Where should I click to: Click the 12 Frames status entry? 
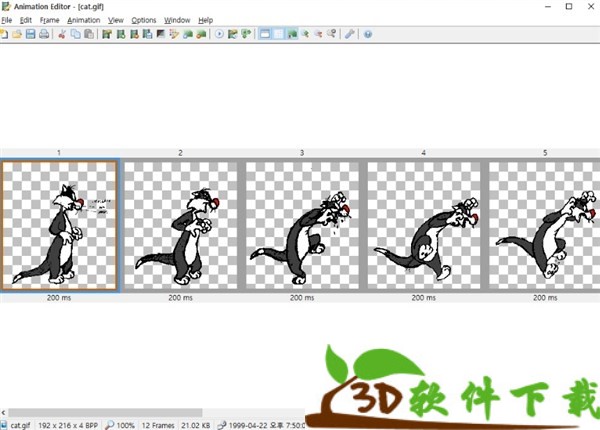coord(158,425)
